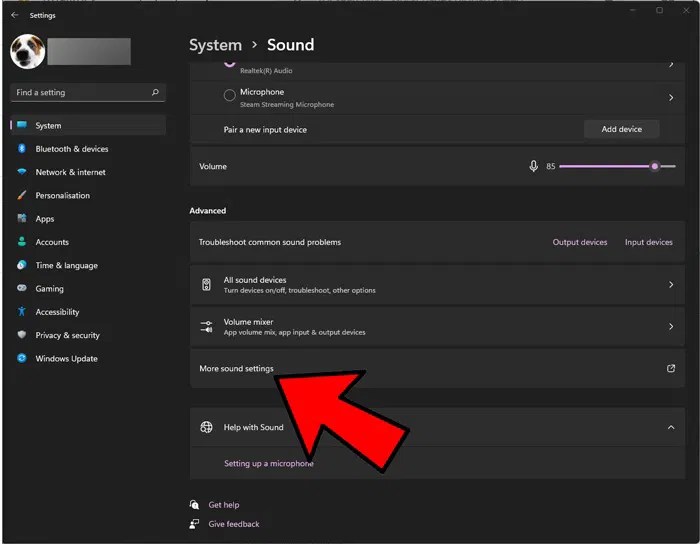700x544 pixels.
Task: Click the Windows Update icon in sidebar
Action: tap(22, 359)
